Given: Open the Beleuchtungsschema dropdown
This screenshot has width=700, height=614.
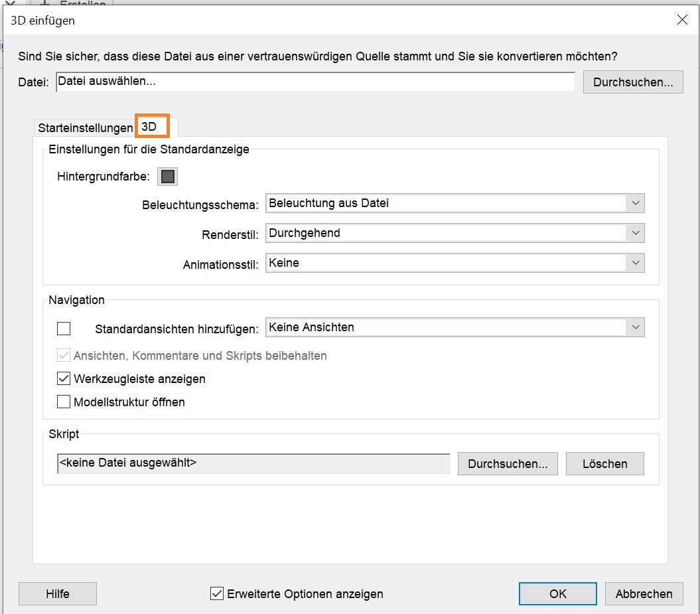Looking at the screenshot, I should [635, 203].
